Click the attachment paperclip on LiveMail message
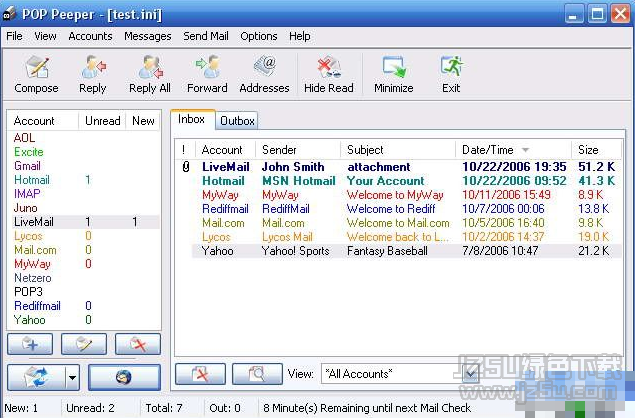This screenshot has width=635, height=418. coord(186,167)
